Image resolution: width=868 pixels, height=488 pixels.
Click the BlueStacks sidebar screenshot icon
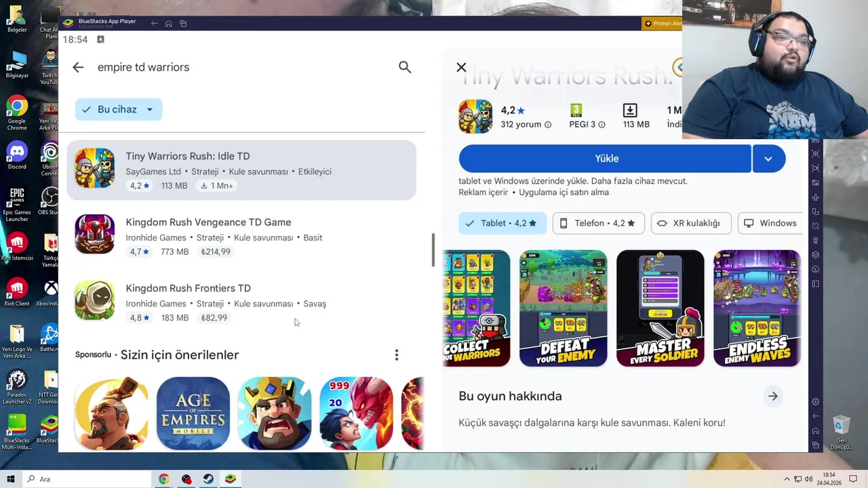tap(816, 153)
